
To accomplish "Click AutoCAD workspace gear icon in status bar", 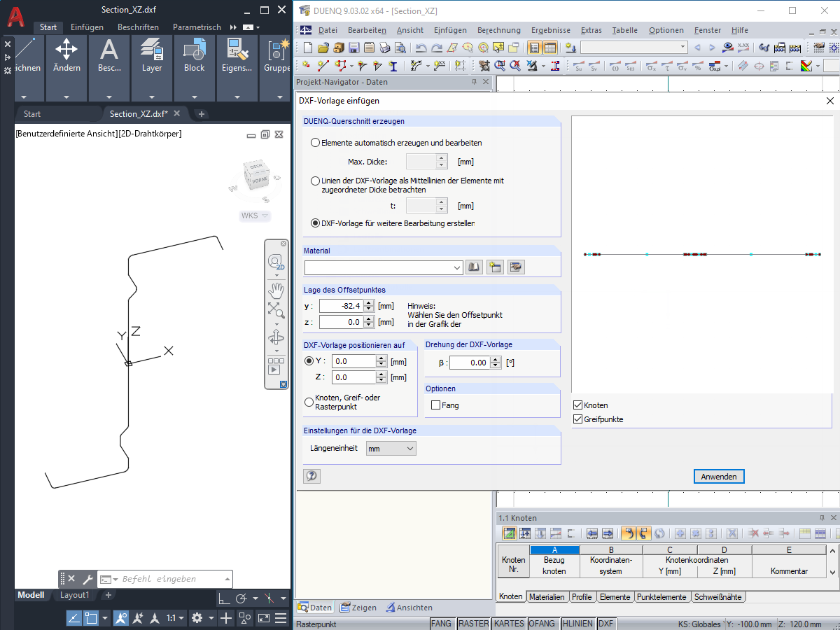I will (197, 618).
